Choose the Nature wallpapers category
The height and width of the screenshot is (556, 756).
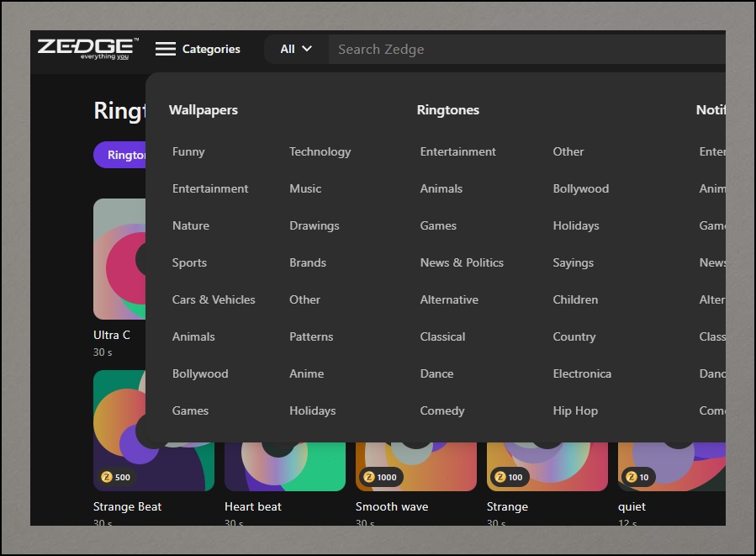click(x=191, y=225)
